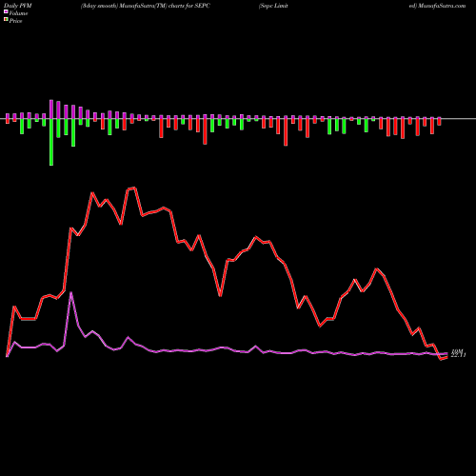This screenshot has height=476, width=476.
Task: Click the end value label beside the lines
Action: tap(458, 353)
